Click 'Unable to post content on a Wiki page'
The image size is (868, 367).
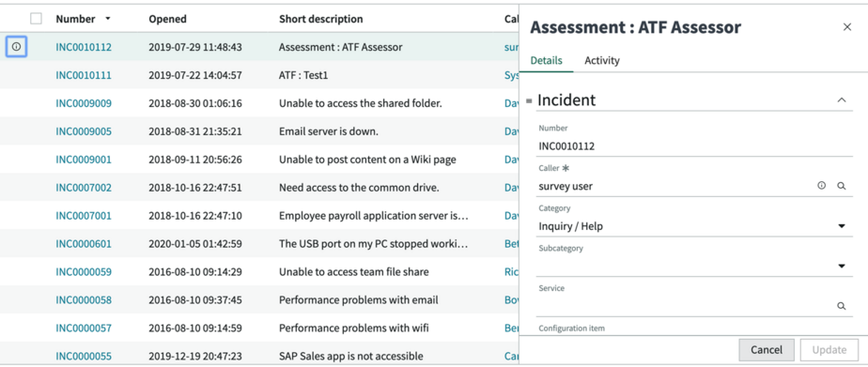(x=367, y=160)
